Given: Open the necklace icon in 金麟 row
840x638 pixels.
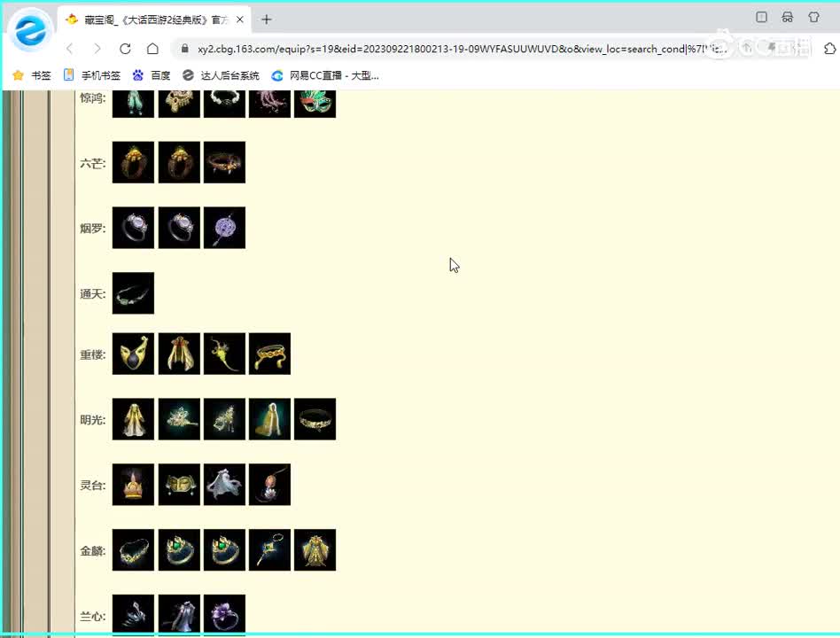Looking at the screenshot, I should pyautogui.click(x=133, y=550).
